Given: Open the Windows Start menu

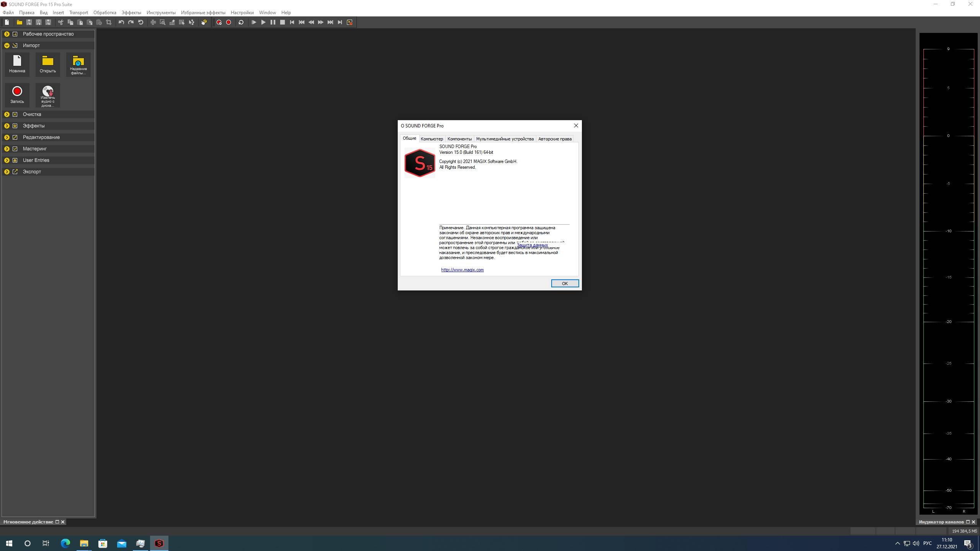Looking at the screenshot, I should (9, 543).
